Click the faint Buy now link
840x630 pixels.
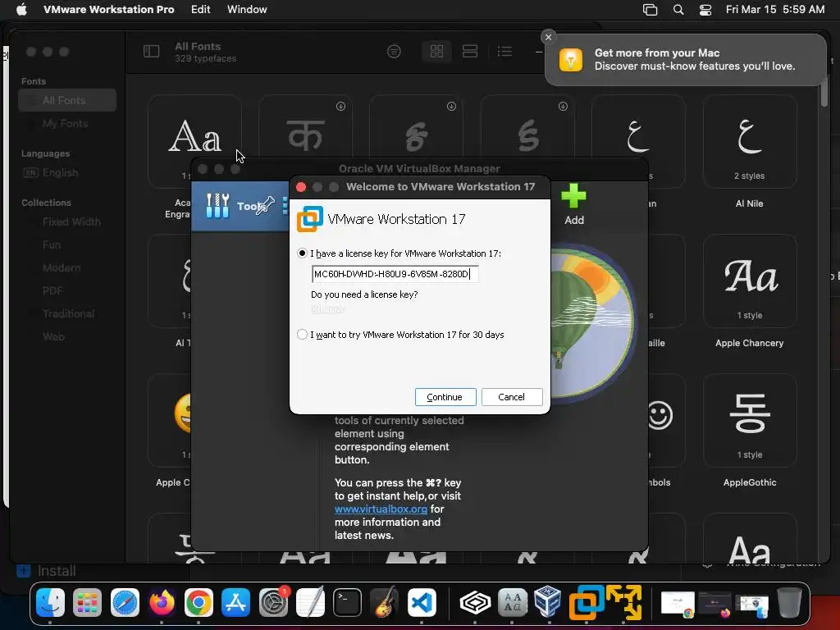[327, 308]
